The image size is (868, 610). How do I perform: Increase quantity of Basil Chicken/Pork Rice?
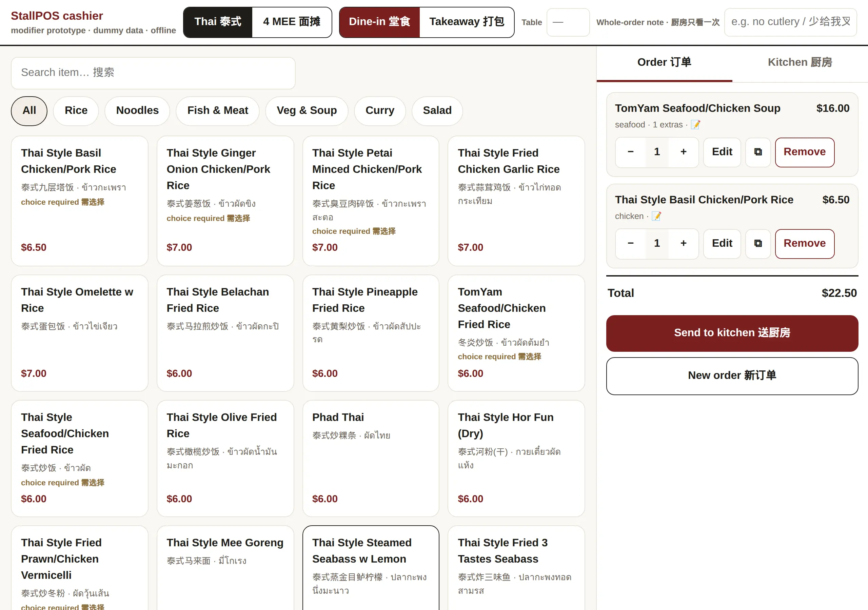[x=683, y=243]
